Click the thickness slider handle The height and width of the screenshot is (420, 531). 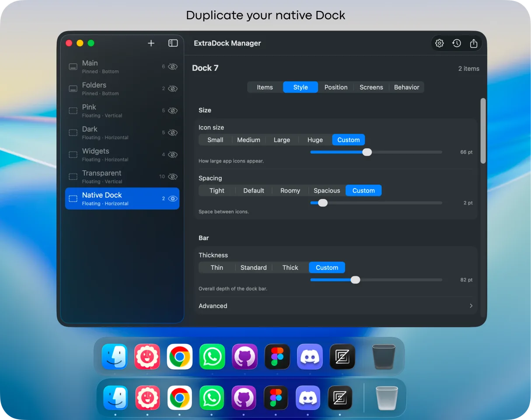[355, 280]
